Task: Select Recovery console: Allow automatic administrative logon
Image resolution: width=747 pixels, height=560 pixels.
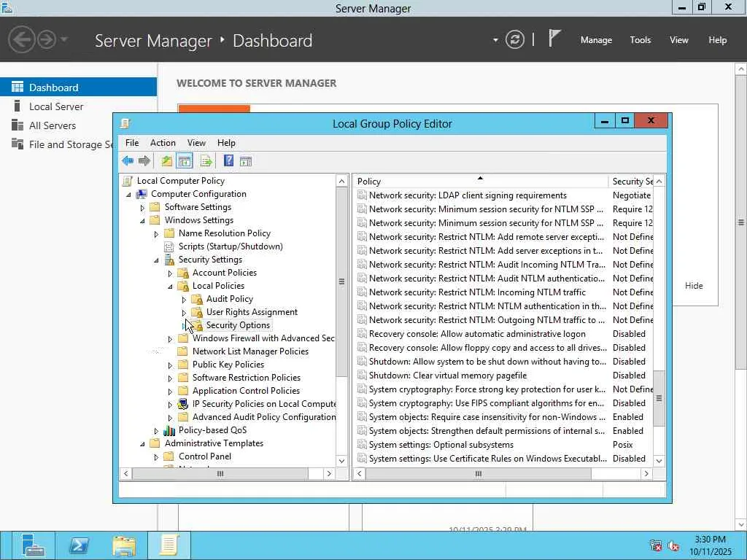Action: 477,334
